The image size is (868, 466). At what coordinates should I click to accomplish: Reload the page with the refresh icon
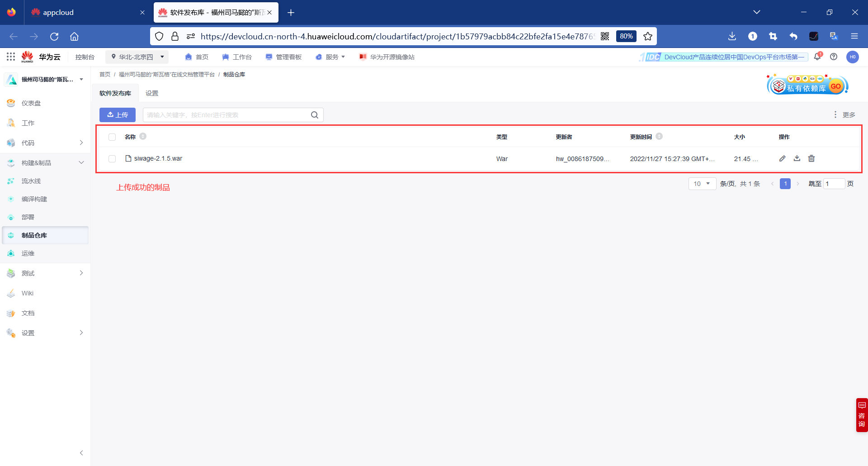pyautogui.click(x=54, y=37)
